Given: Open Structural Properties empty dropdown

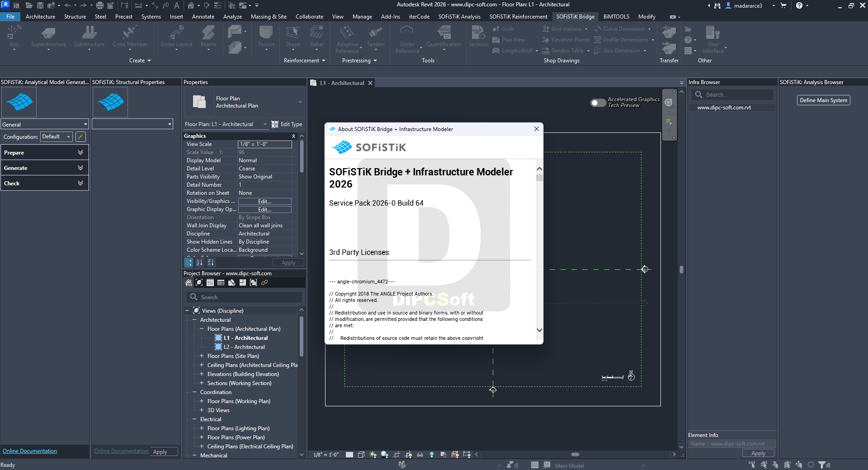Looking at the screenshot, I should (x=132, y=124).
